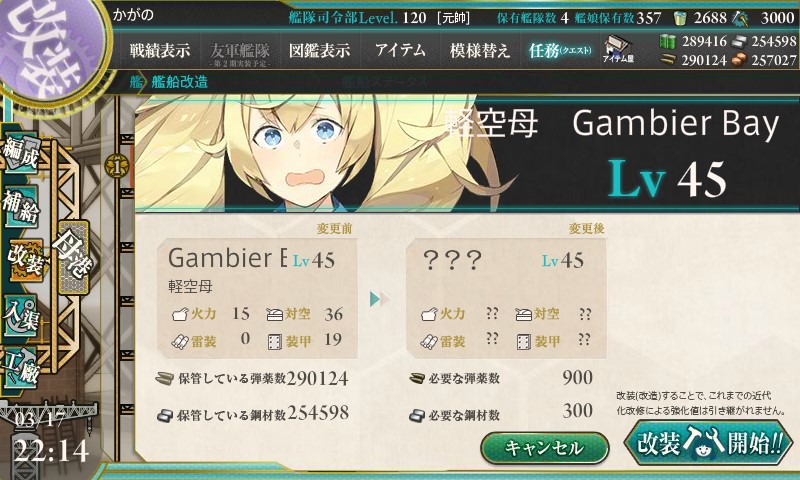Open アイテム menu item
This screenshot has height=480, width=800.
(401, 50)
